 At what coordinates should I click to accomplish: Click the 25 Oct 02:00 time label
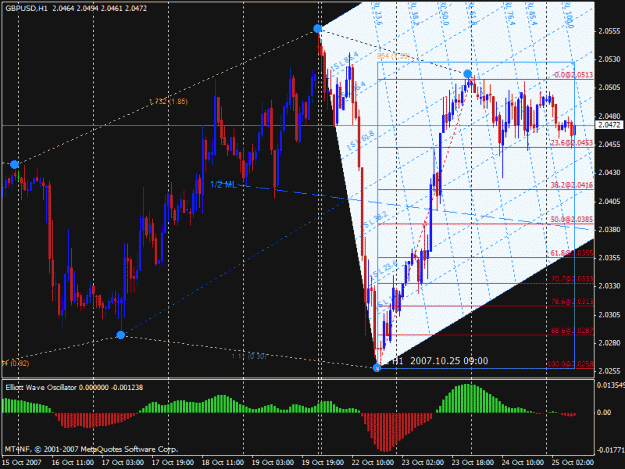(x=572, y=462)
